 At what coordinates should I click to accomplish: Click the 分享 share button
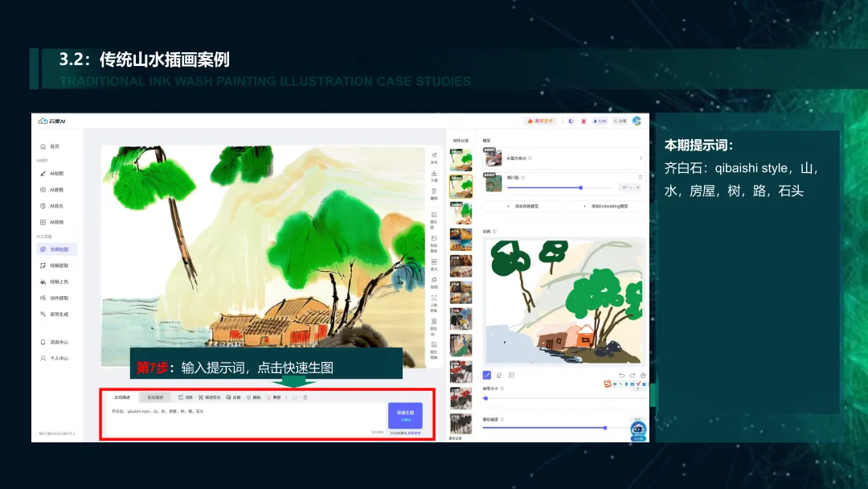pyautogui.click(x=620, y=121)
